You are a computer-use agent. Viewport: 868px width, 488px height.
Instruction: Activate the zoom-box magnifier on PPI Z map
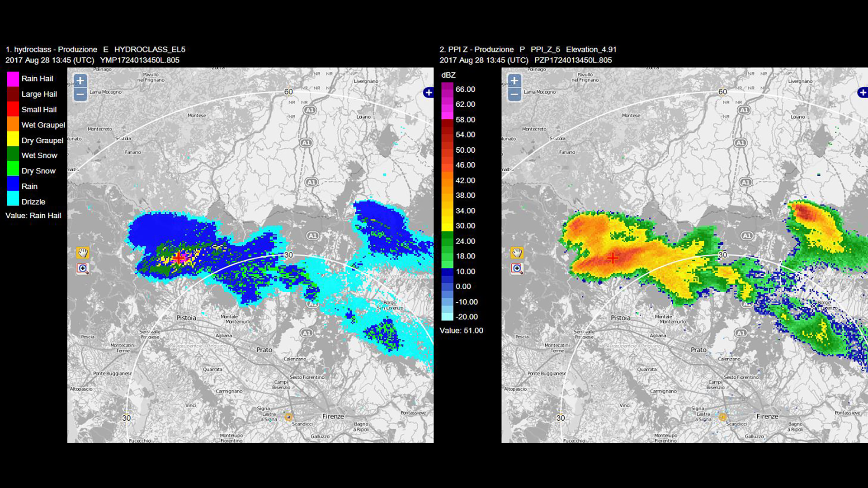(x=517, y=269)
